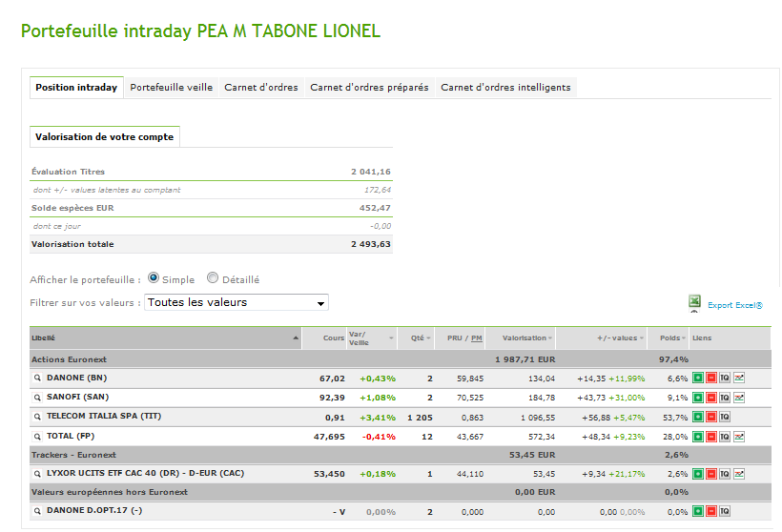Open the TQ icon for SANOFI (SAN)

coord(725,398)
